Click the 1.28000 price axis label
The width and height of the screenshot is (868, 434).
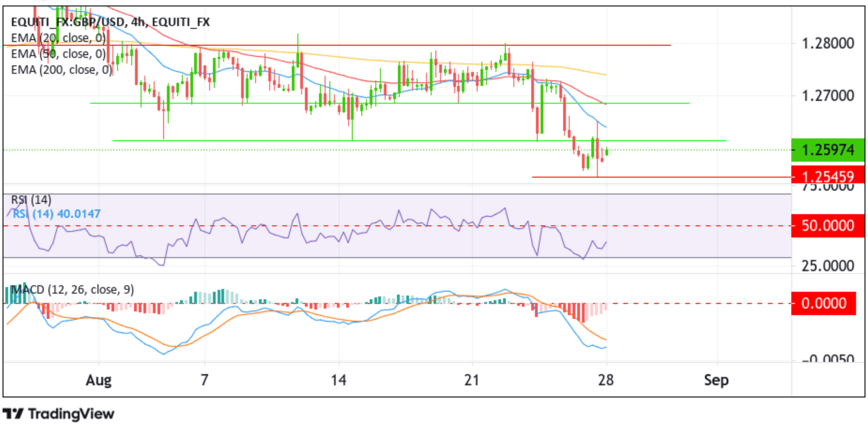(828, 44)
